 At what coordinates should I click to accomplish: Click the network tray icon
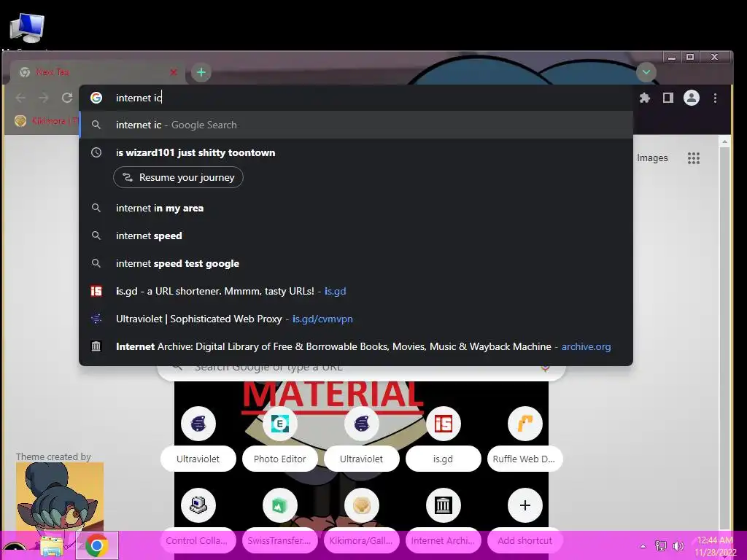(661, 545)
